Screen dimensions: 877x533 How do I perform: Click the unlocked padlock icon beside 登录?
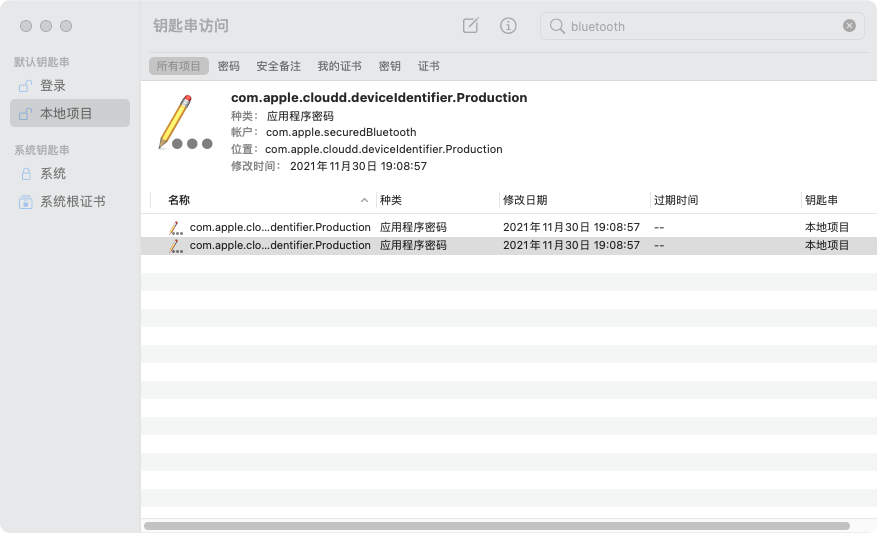(x=25, y=86)
